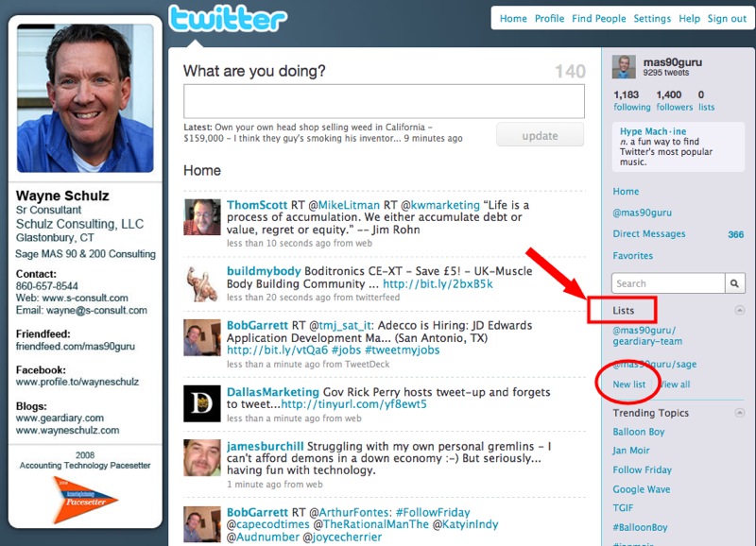Click the 366 direct message count

click(736, 234)
